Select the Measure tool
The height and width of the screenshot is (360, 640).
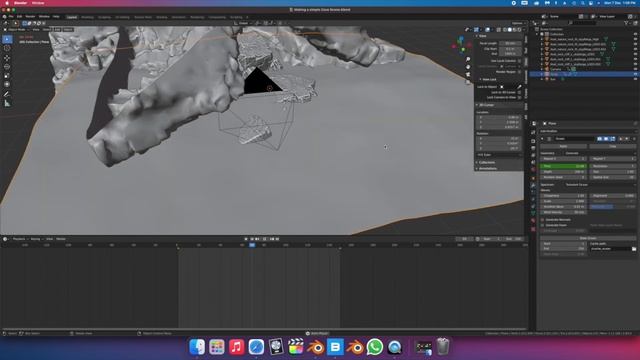tap(7, 104)
